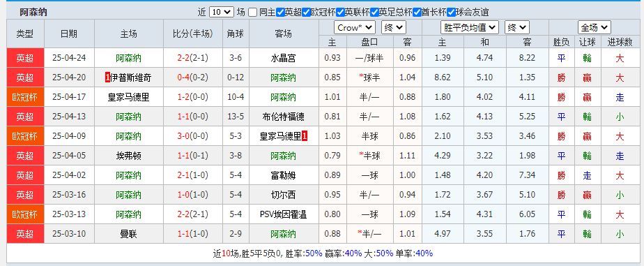The height and width of the screenshot is (266, 644).
Task: Open the 水晶宫 team link
Action: (x=284, y=58)
